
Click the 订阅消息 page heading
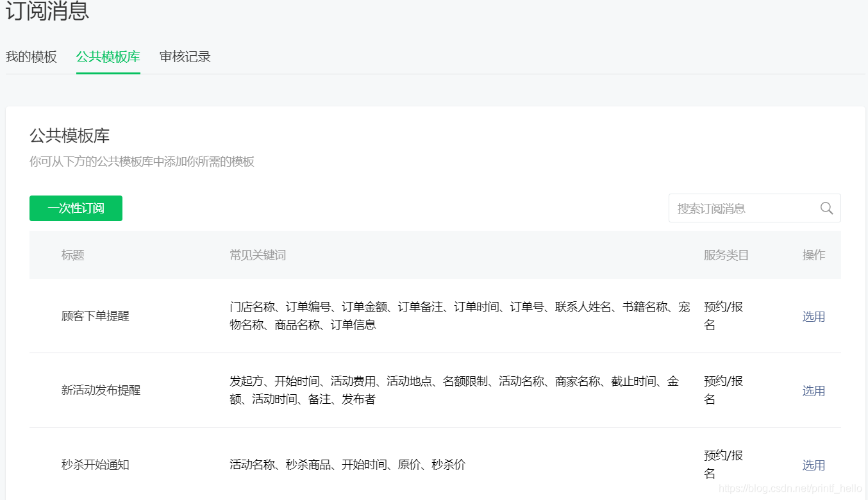47,10
